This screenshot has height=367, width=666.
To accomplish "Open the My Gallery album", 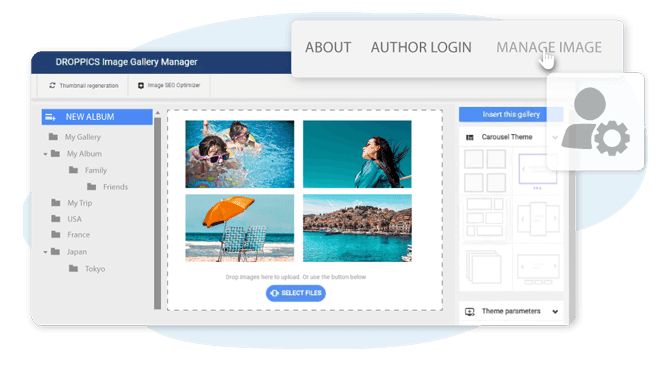I will (x=83, y=137).
